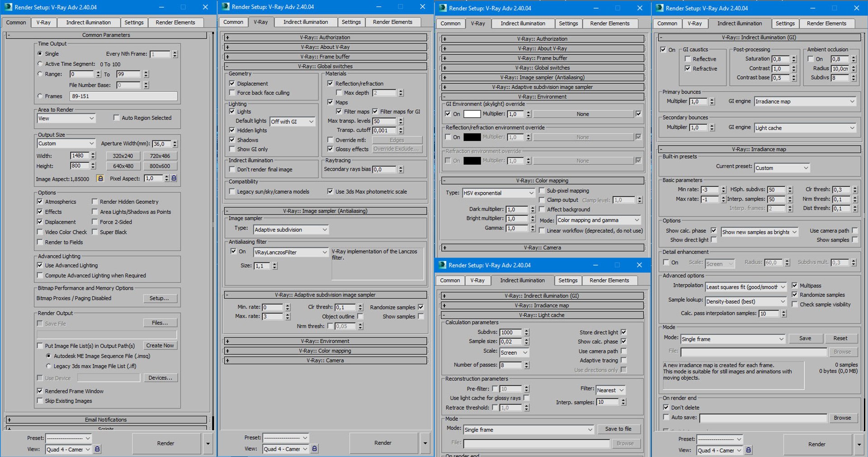Click the Light cache Save to file button
This screenshot has width=868, height=457.
point(618,429)
